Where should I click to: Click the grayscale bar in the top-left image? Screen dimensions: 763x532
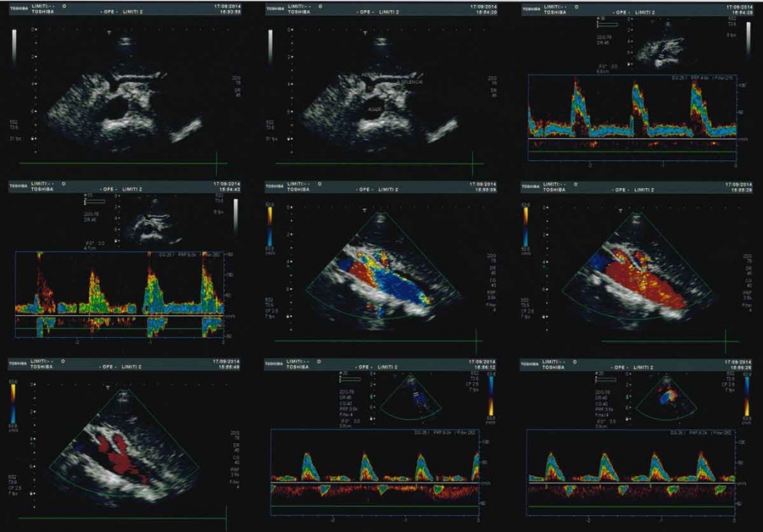(16, 46)
